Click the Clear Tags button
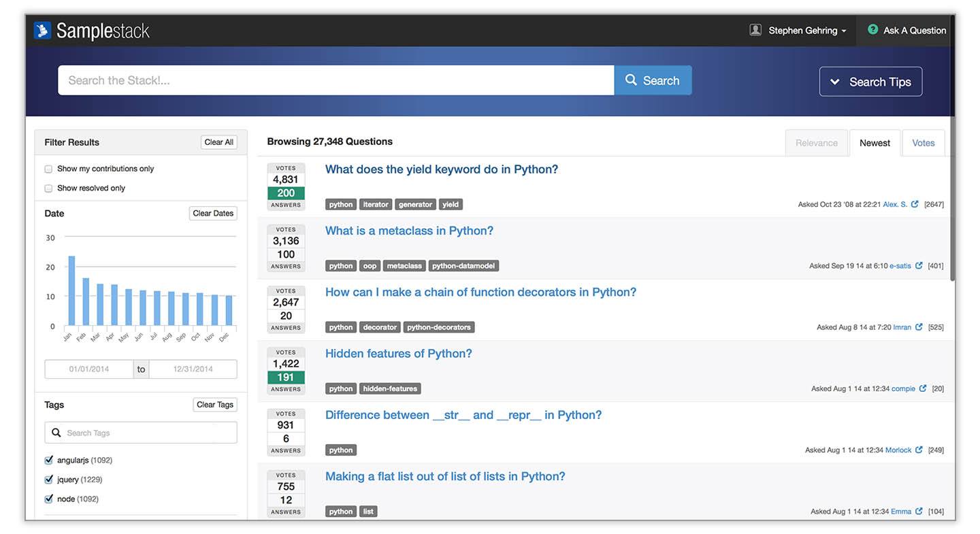Screen dimensions: 980x534 coord(215,405)
